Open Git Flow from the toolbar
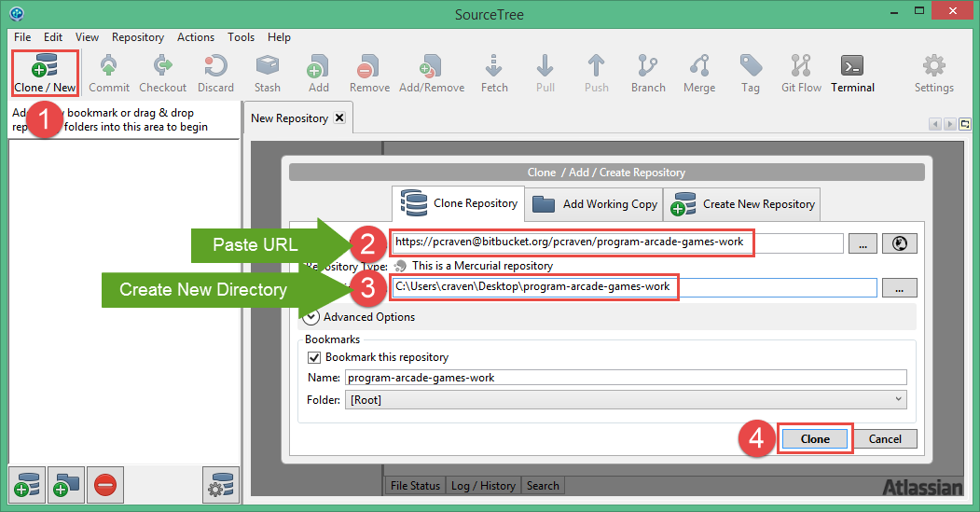 tap(801, 73)
